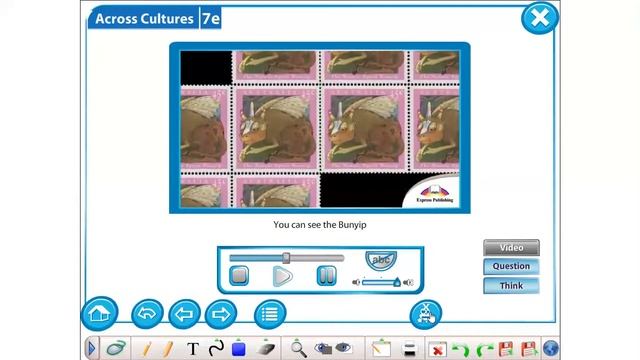The width and height of the screenshot is (640, 360).
Task: Go to the previous page with left arrow
Action: coord(184,314)
